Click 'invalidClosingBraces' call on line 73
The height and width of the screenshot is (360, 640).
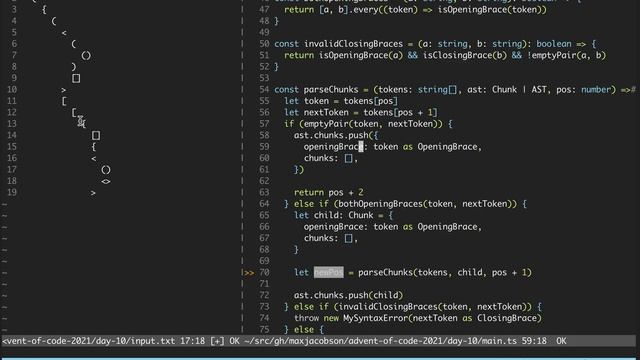click(x=388, y=307)
